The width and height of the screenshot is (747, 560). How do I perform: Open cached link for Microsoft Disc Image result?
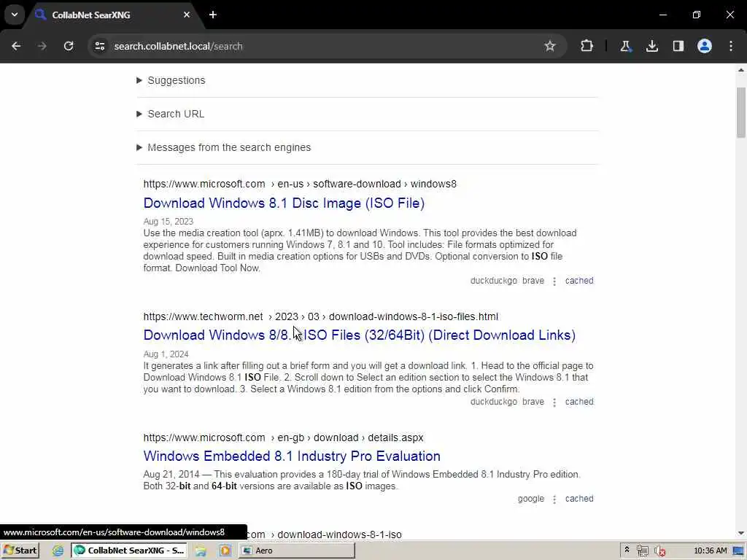point(578,281)
